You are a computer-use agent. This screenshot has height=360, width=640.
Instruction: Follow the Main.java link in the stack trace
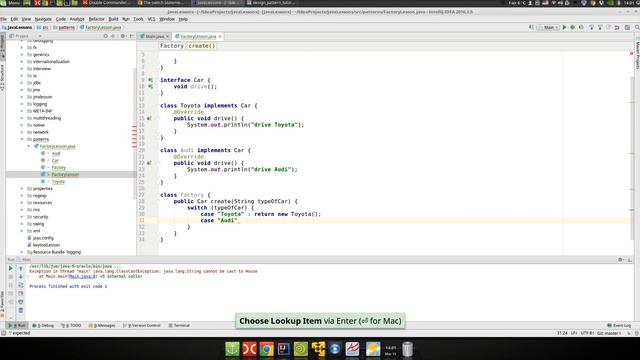click(x=82, y=276)
